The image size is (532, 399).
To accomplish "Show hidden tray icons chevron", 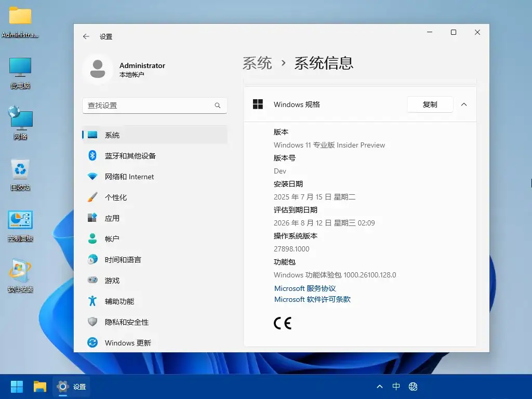I will [x=380, y=387].
